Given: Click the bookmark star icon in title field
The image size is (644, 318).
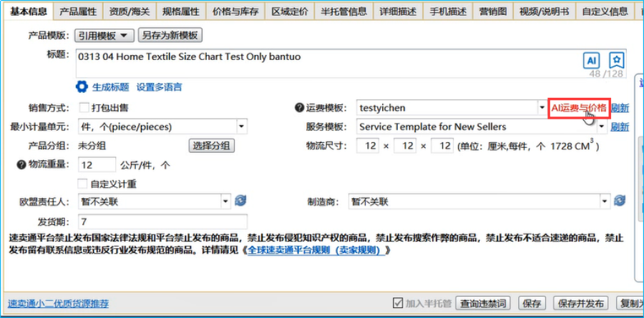Looking at the screenshot, I should [617, 61].
